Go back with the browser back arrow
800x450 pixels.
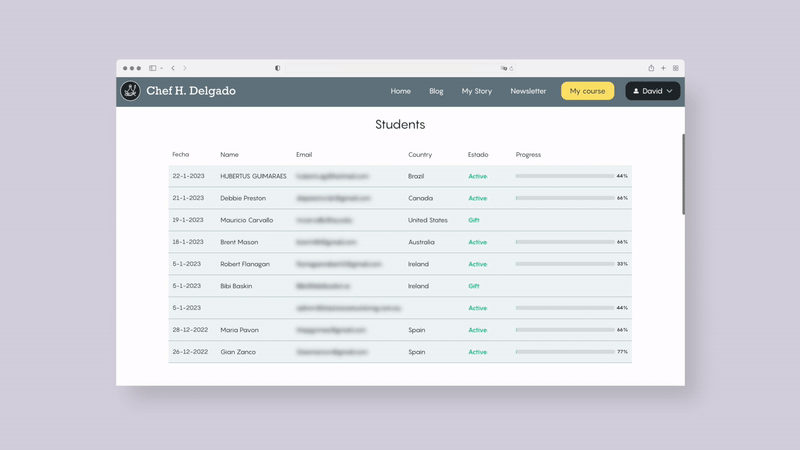point(173,68)
